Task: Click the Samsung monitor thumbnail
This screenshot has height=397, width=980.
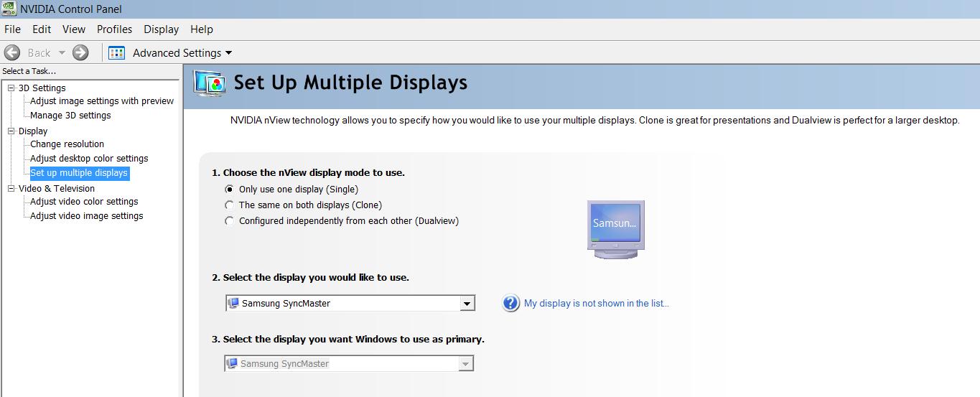Action: [x=615, y=229]
